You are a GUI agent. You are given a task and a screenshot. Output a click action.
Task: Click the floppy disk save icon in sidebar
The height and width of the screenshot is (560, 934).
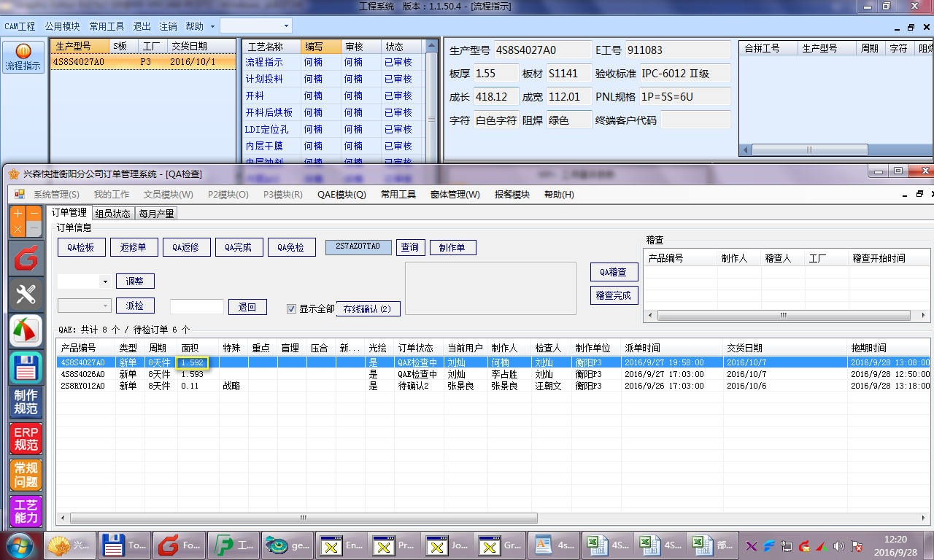click(26, 367)
